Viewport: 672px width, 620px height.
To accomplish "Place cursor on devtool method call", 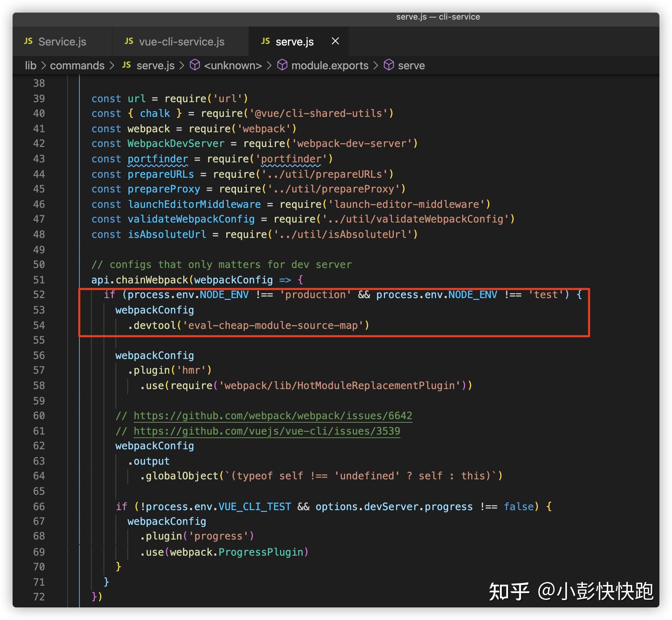I will pyautogui.click(x=155, y=325).
